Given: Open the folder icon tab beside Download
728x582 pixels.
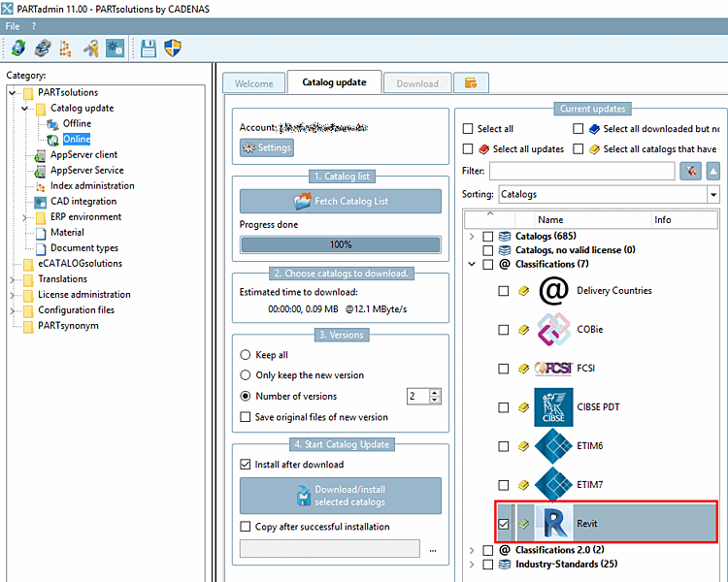Looking at the screenshot, I should pyautogui.click(x=471, y=83).
